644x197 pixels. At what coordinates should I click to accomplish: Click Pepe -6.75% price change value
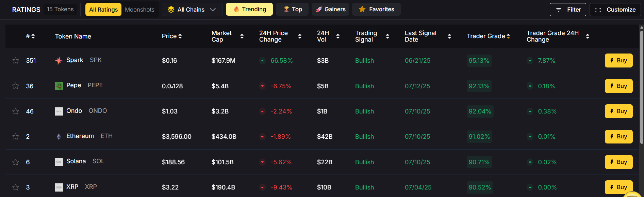pos(281,86)
